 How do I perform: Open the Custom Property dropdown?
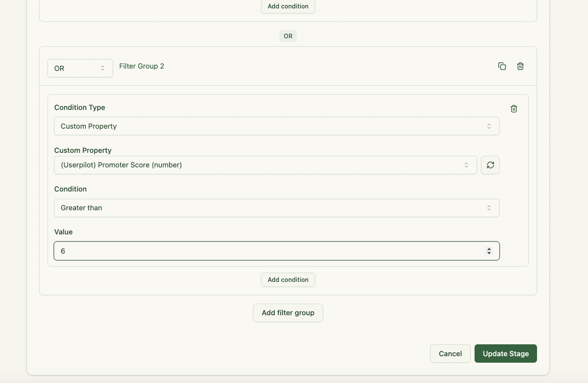click(265, 165)
